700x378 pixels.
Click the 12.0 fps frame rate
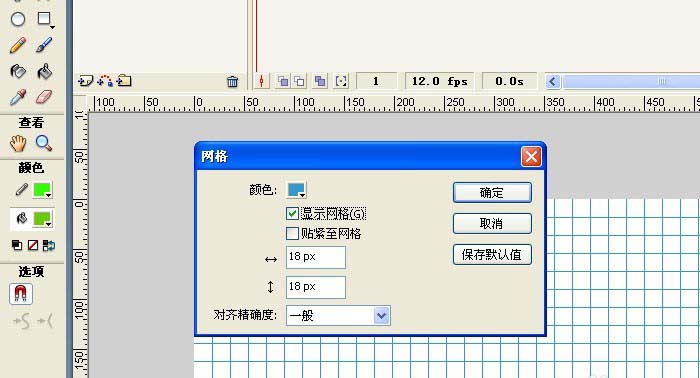440,81
